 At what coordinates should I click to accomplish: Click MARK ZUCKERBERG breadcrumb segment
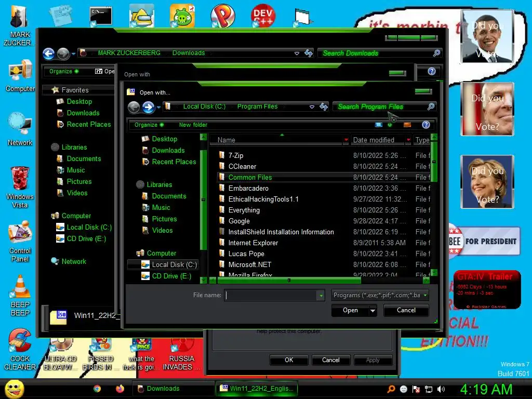(x=129, y=53)
